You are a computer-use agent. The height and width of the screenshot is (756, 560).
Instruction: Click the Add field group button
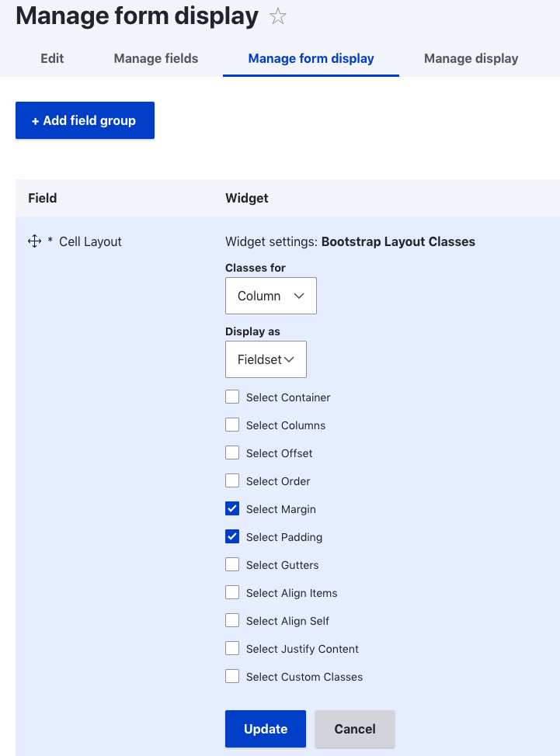[x=85, y=120]
